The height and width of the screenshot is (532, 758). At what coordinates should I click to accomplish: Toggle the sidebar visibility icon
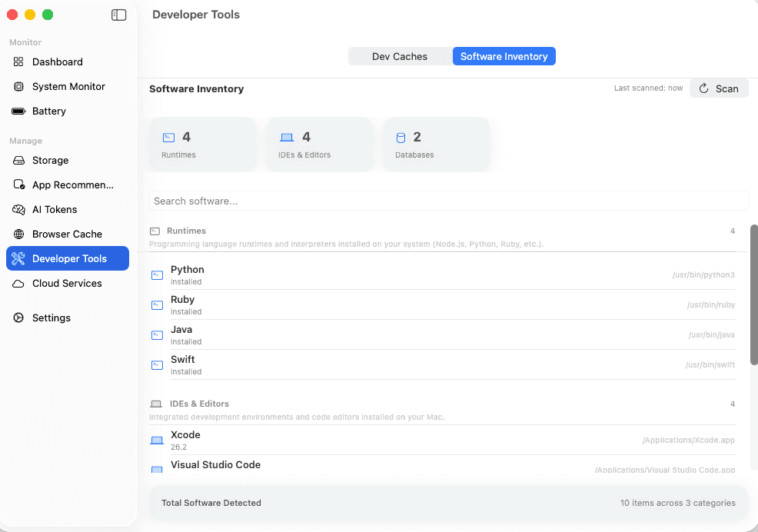click(118, 15)
